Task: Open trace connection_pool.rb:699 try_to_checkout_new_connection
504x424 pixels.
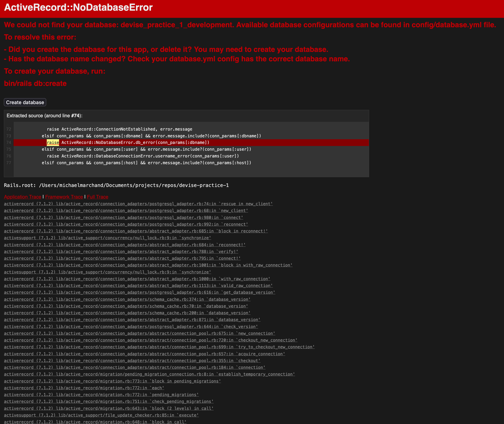Action: point(159,347)
